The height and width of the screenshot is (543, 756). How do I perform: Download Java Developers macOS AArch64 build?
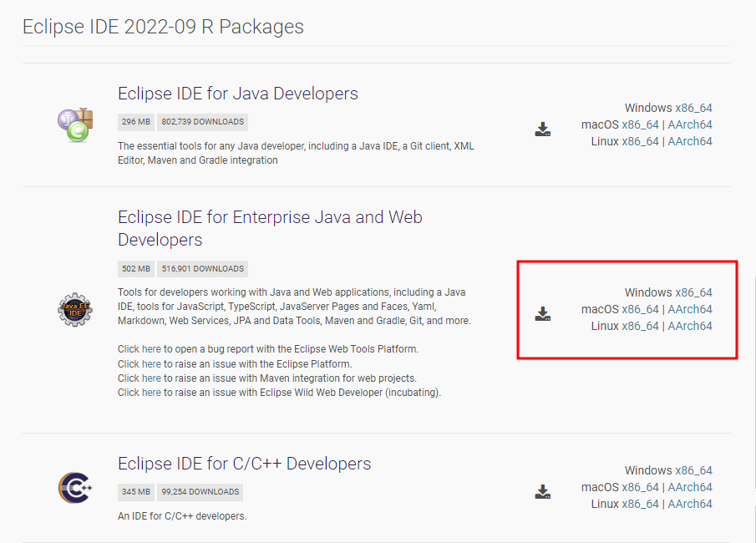(690, 125)
